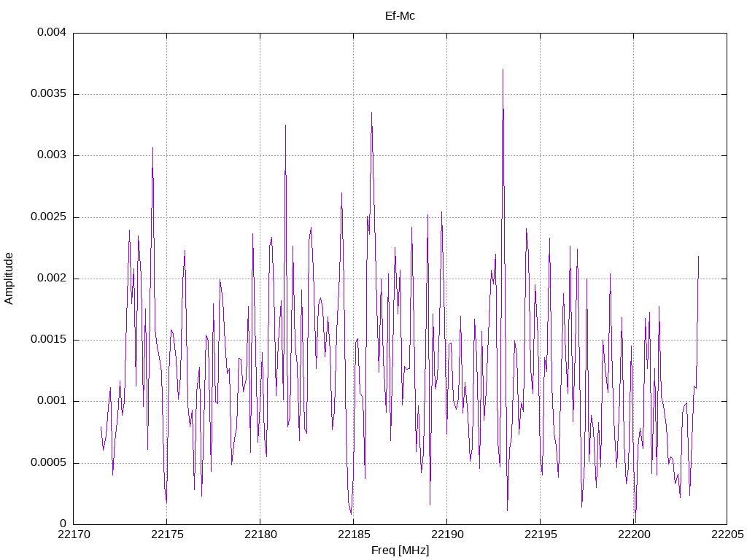
Task: Click the tallest spectrum peak near 22193 MHz
Action: (x=503, y=71)
